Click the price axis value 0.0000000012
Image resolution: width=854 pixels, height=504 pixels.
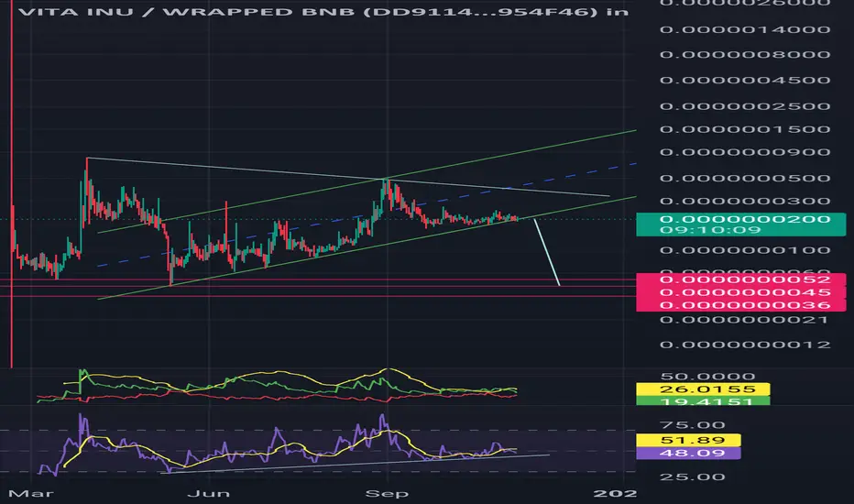coord(745,345)
